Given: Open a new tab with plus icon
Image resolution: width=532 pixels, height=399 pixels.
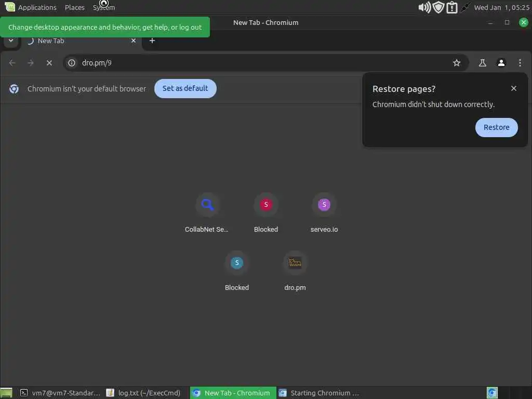Looking at the screenshot, I should [x=152, y=41].
